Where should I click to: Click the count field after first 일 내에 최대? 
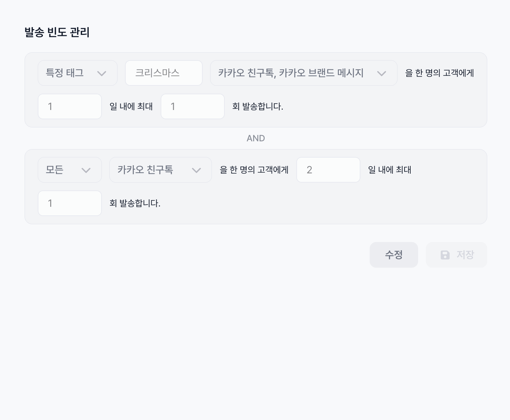point(193,106)
